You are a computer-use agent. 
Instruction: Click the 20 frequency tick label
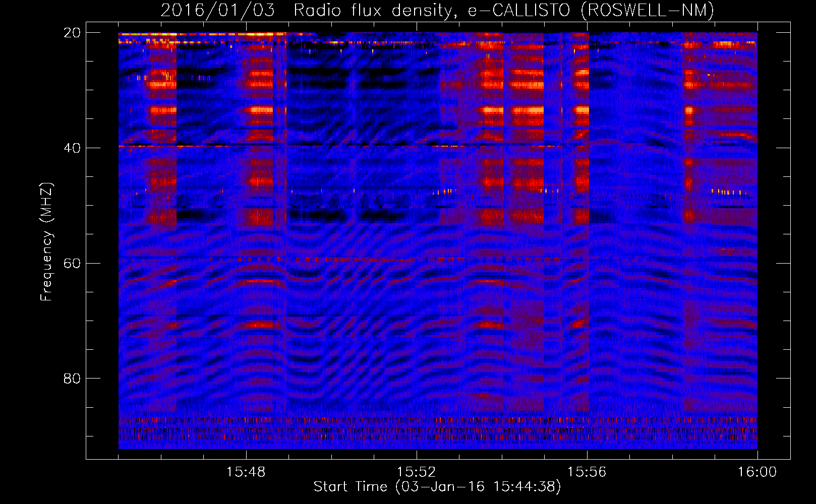coord(72,33)
